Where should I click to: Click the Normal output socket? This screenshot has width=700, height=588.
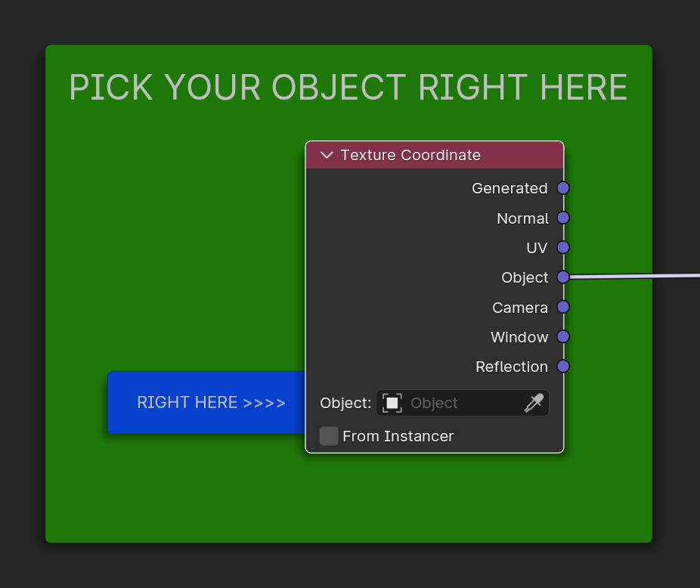point(563,218)
